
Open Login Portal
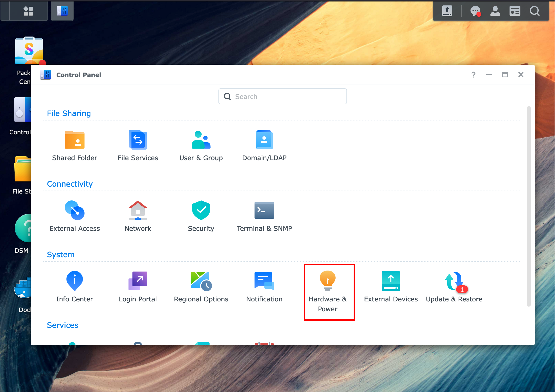(138, 287)
